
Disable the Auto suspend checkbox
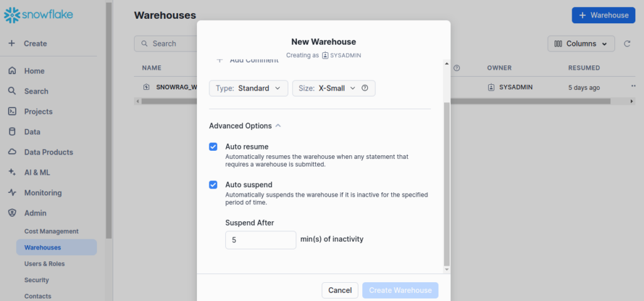pos(213,185)
